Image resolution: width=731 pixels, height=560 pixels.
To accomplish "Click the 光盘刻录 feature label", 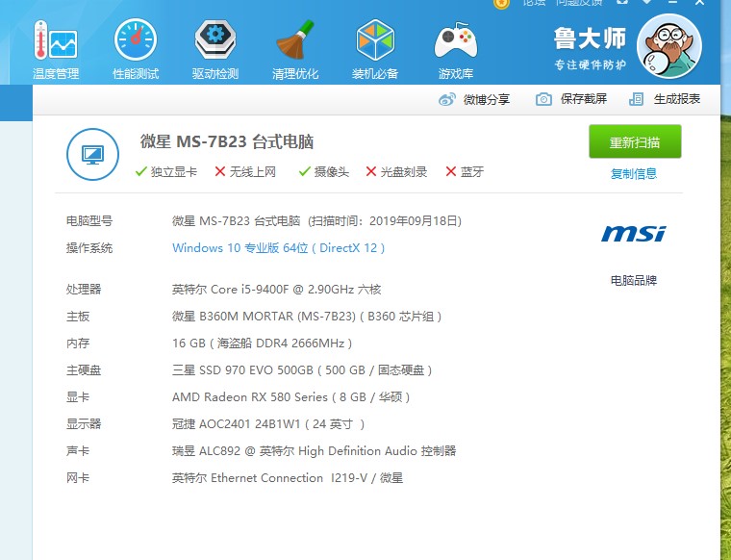I will pyautogui.click(x=404, y=172).
